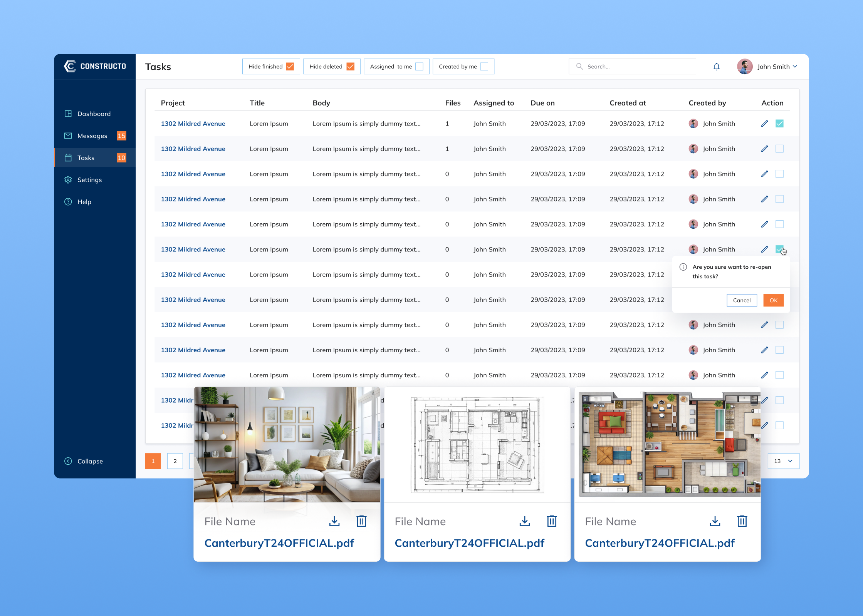The height and width of the screenshot is (616, 863).
Task: Edit the first task with the pencil icon
Action: coord(764,123)
